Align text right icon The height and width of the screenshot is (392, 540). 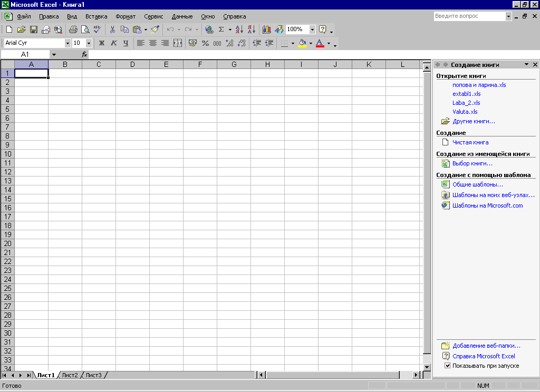click(x=165, y=43)
